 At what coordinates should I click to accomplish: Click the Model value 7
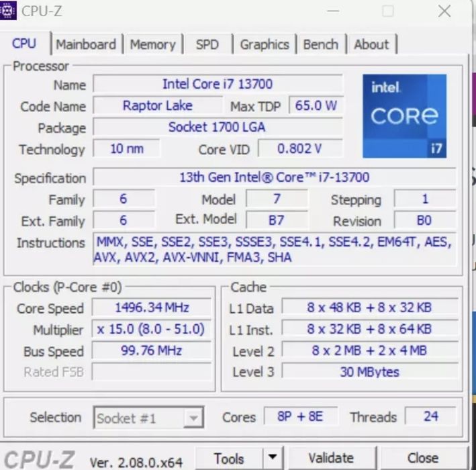(x=277, y=199)
